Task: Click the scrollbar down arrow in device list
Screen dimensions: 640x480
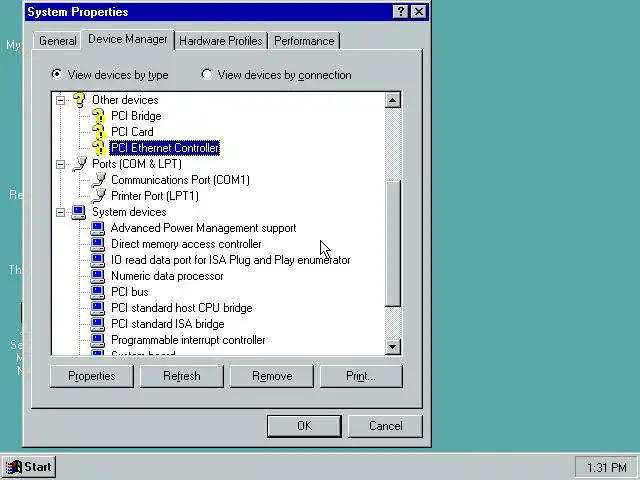Action: pyautogui.click(x=393, y=347)
